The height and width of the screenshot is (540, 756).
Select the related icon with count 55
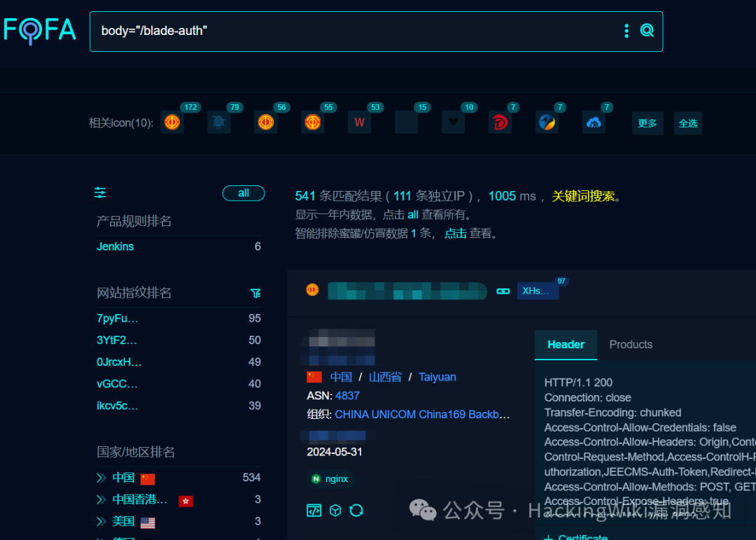pos(312,122)
